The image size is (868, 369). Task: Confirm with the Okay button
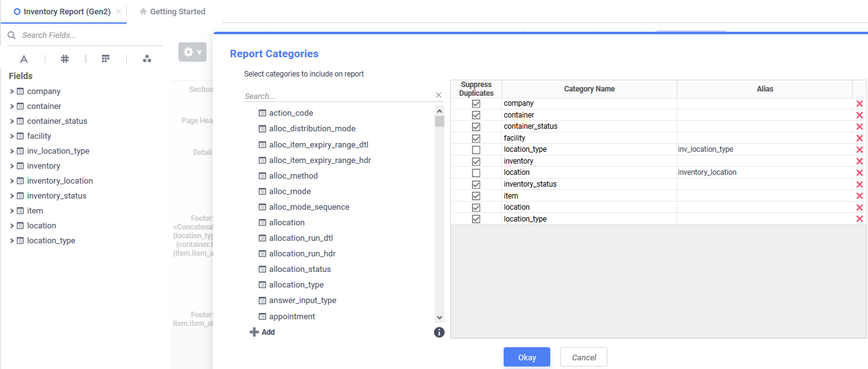pyautogui.click(x=527, y=357)
